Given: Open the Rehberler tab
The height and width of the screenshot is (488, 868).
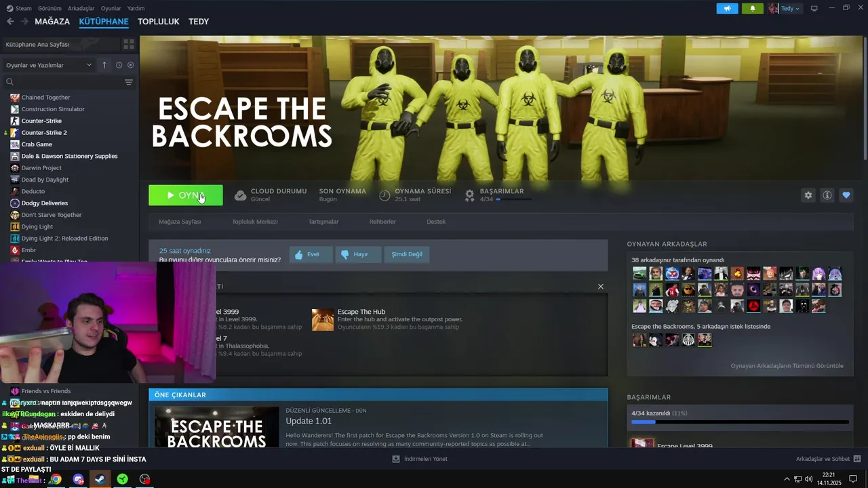Looking at the screenshot, I should [x=382, y=222].
